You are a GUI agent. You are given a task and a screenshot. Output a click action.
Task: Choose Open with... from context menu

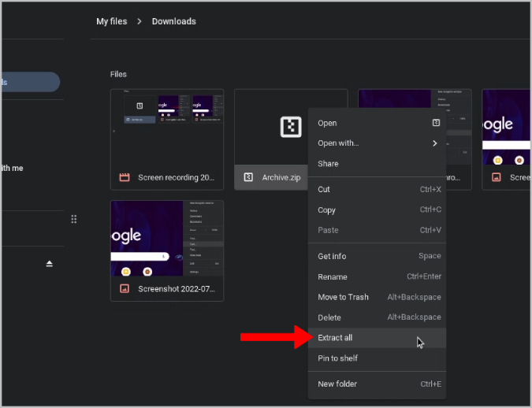coord(377,143)
